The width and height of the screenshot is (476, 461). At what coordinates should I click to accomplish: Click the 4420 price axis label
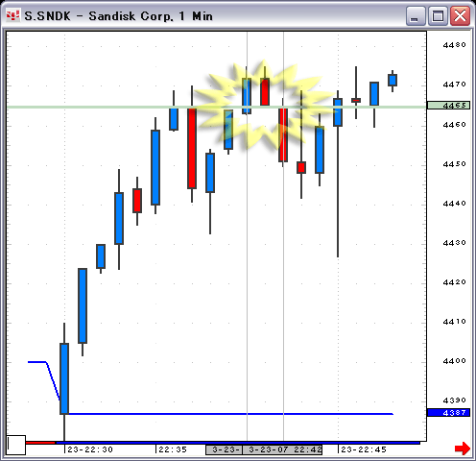pos(454,282)
